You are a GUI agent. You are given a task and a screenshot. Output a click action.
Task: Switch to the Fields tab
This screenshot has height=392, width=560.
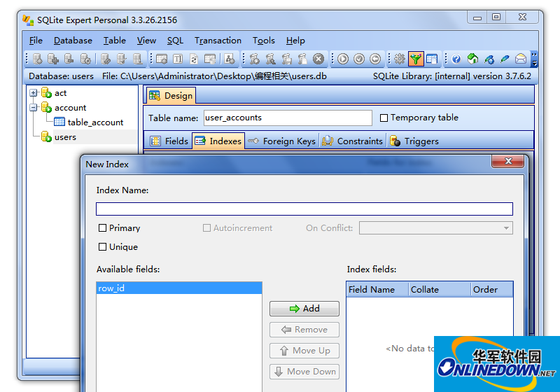coord(169,141)
